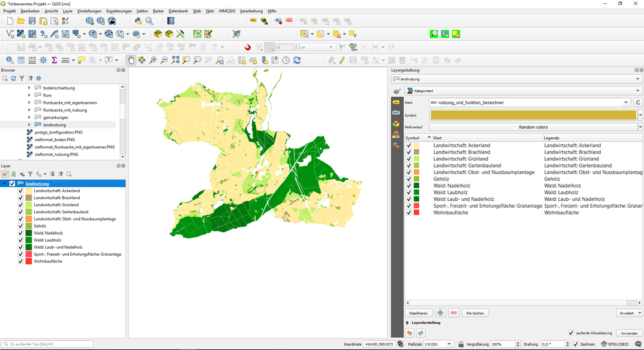The image size is (644, 350).
Task: Toggle the landnutzung layer visibility checkbox
Action: 12,184
